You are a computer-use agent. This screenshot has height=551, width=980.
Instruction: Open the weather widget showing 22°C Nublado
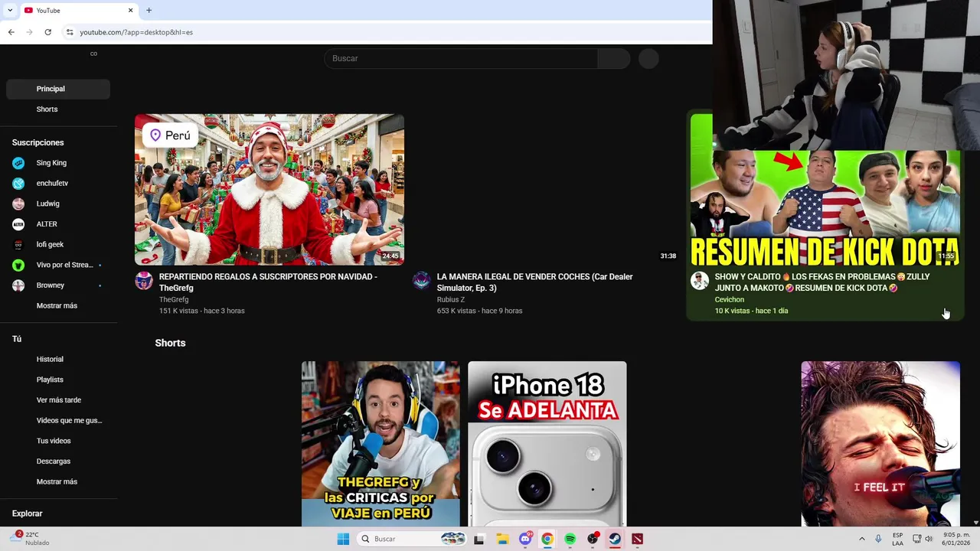pyautogui.click(x=31, y=539)
